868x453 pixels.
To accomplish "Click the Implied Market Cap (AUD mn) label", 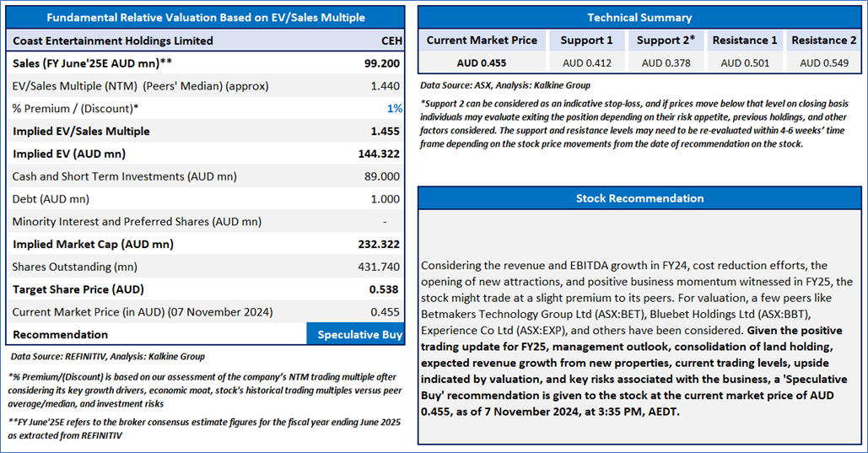I will tap(93, 245).
